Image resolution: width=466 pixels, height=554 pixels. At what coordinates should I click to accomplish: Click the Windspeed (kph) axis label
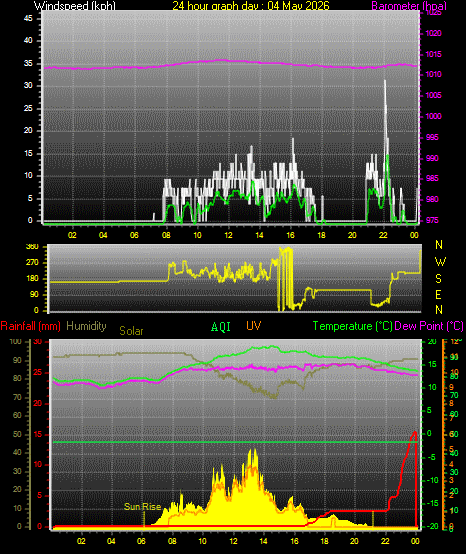click(75, 6)
